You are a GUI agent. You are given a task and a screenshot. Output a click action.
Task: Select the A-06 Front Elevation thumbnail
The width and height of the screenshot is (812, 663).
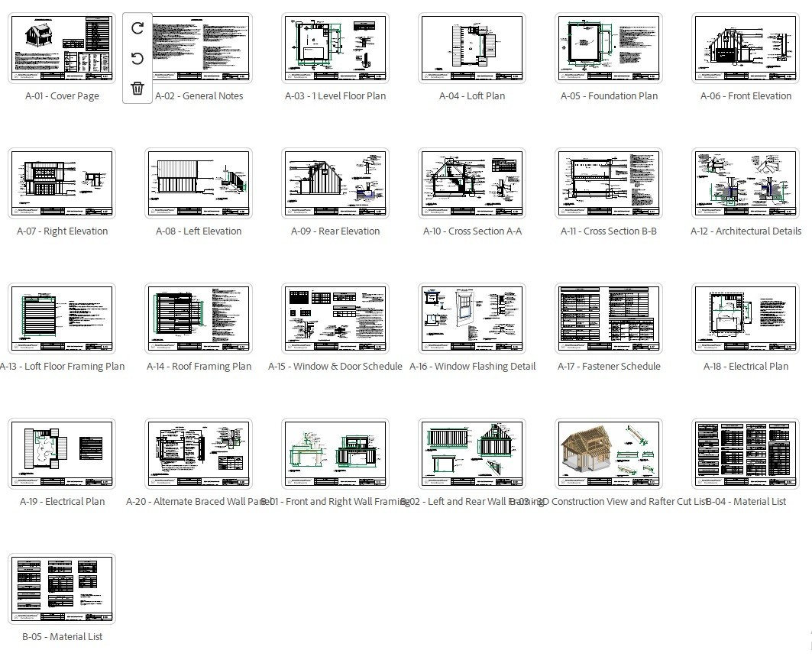(x=746, y=48)
